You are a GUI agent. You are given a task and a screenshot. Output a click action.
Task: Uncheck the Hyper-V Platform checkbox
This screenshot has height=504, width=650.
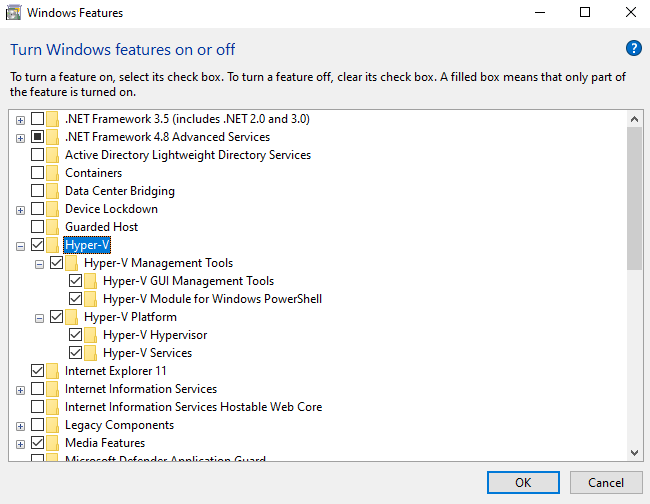56,317
